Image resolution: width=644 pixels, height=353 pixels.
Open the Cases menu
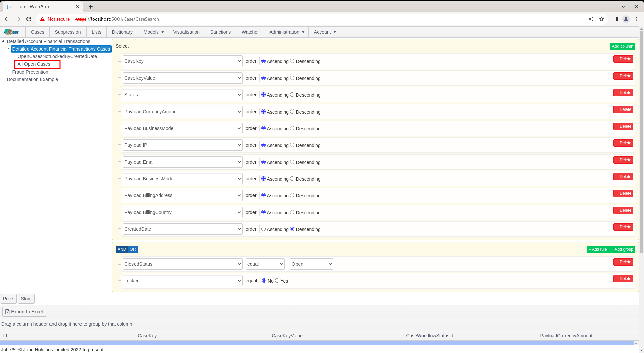pyautogui.click(x=38, y=32)
